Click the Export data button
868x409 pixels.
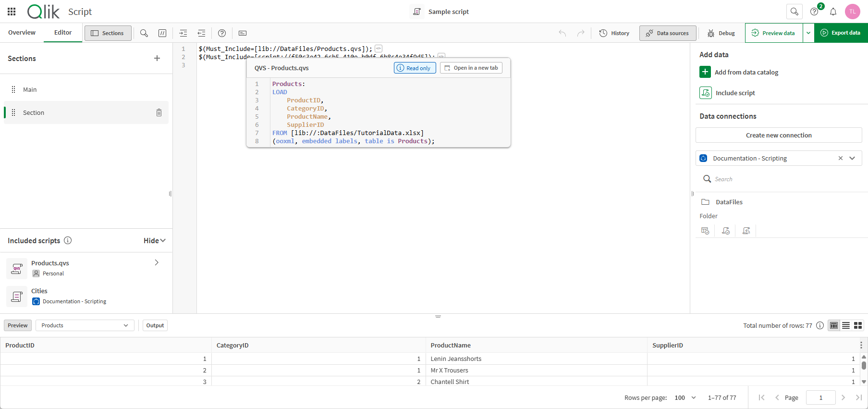[x=841, y=33]
